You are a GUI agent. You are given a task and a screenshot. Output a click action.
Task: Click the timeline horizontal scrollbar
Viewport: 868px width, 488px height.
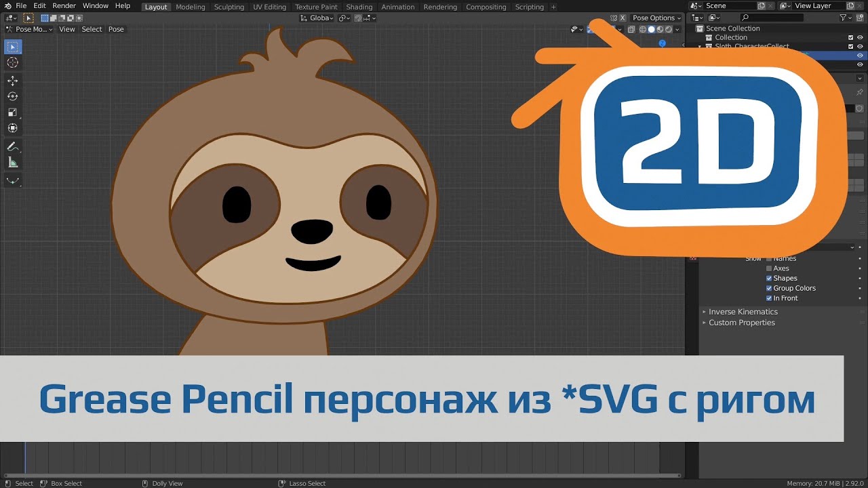pyautogui.click(x=342, y=476)
